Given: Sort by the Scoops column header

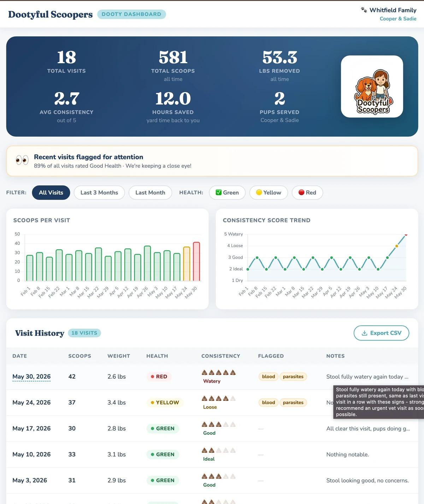Looking at the screenshot, I should click(79, 356).
